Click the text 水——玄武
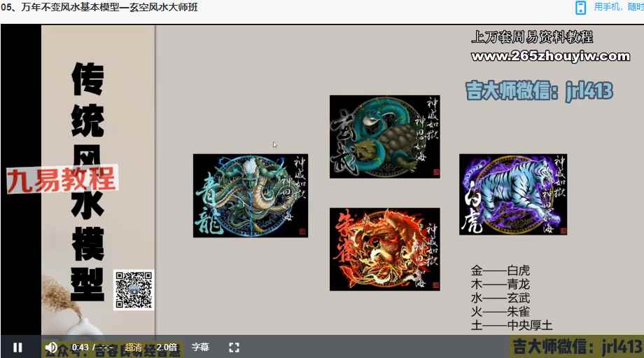The height and width of the screenshot is (358, 644). [500, 298]
